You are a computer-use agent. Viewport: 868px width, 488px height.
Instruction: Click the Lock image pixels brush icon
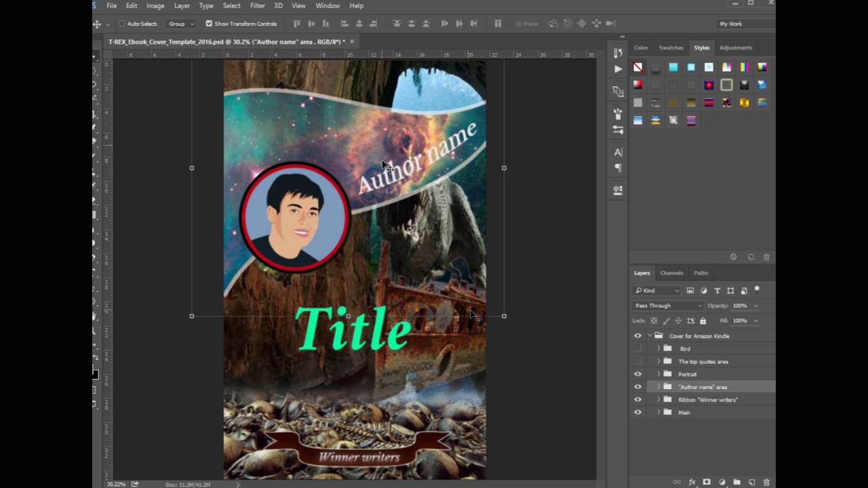[x=666, y=321]
